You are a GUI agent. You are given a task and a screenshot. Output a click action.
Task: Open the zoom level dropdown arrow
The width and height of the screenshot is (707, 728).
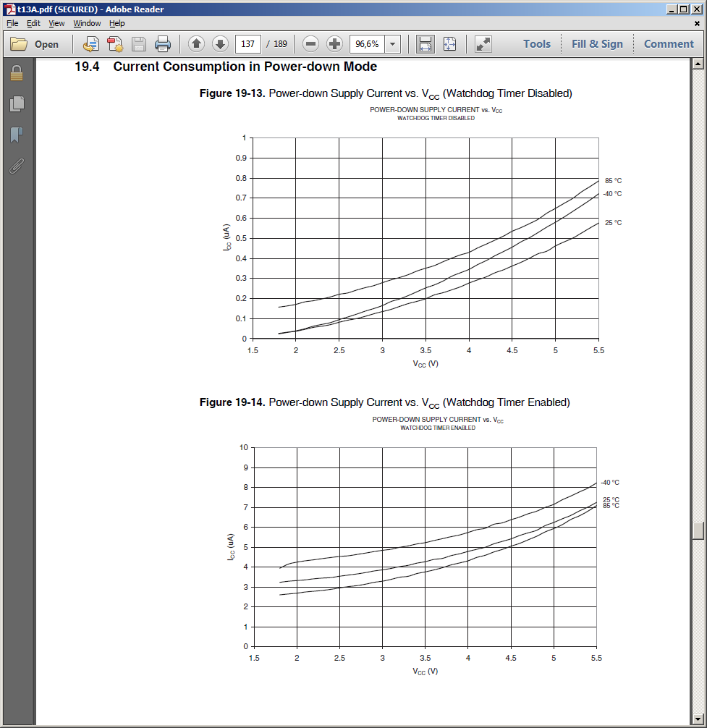(393, 44)
